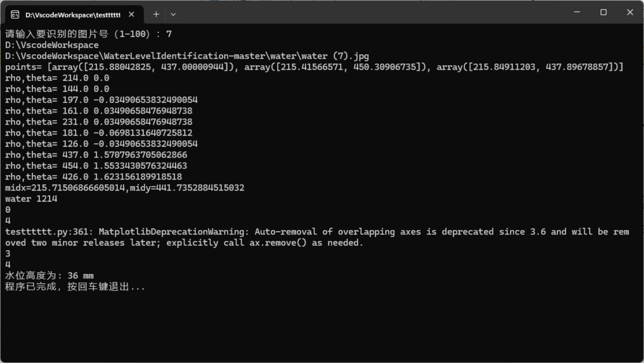The height and width of the screenshot is (363, 644).
Task: Click the rho,theta= 437.0 1.5707963705062866 line
Action: click(96, 155)
